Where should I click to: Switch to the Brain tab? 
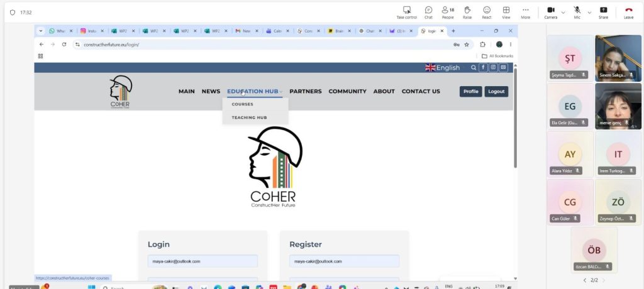[x=340, y=31]
